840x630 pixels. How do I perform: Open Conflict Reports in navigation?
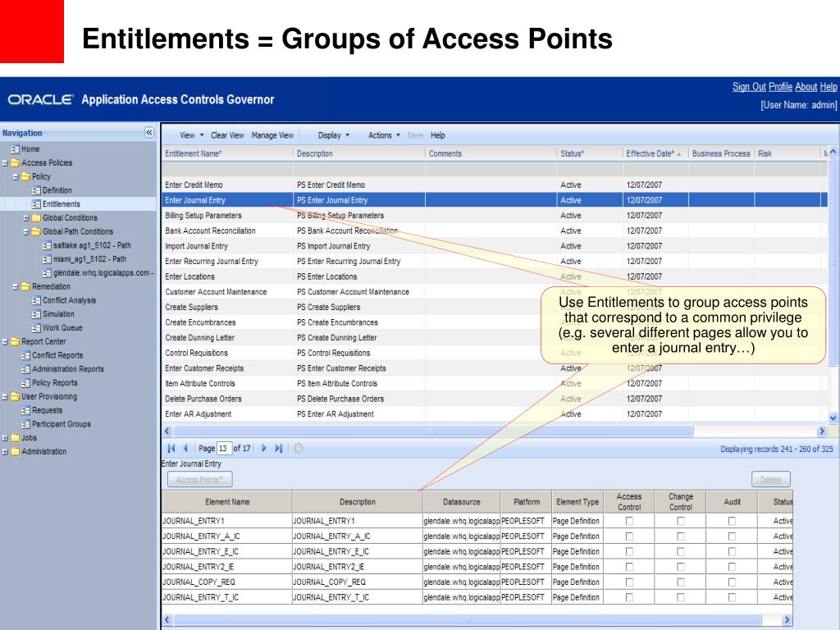[57, 356]
